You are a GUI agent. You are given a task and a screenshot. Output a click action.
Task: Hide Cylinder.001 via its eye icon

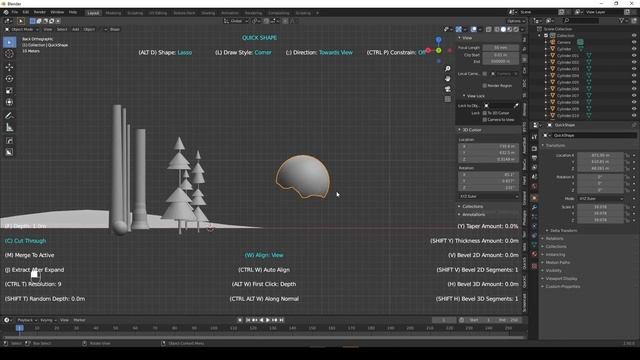[634, 56]
